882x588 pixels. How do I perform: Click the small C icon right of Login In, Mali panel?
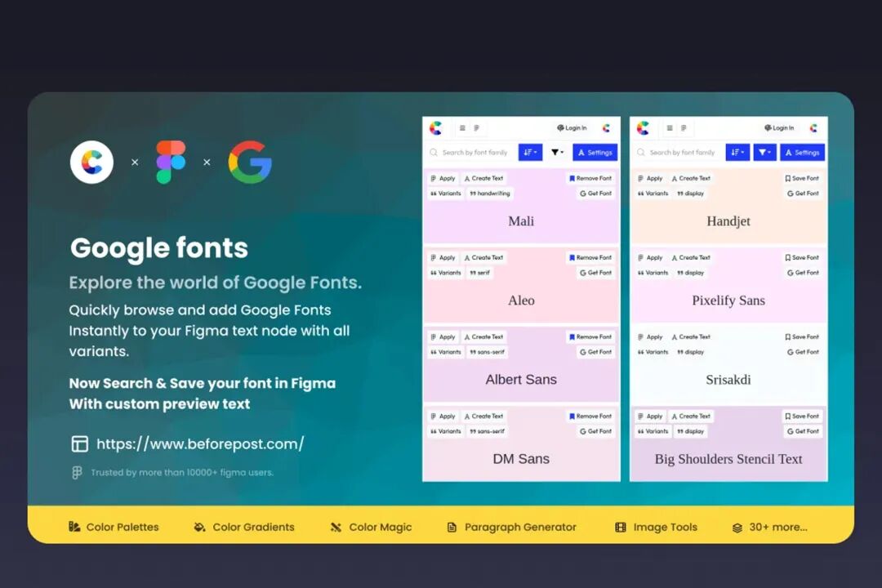[606, 128]
